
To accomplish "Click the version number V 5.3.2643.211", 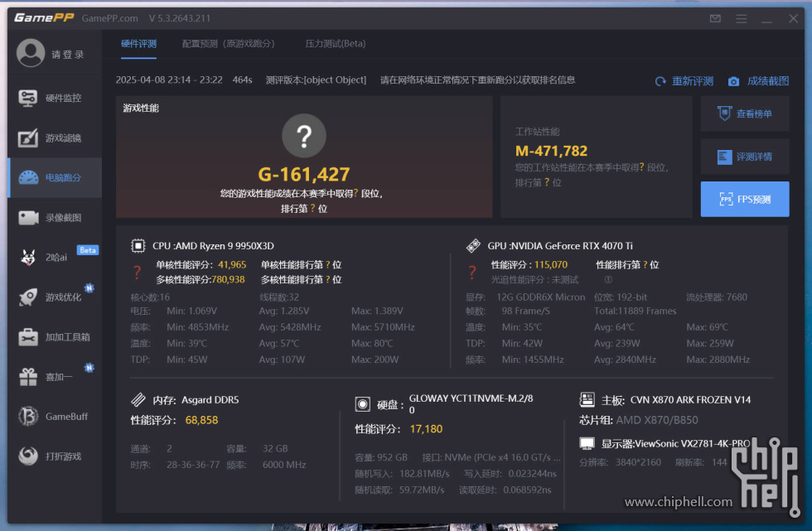I will pyautogui.click(x=180, y=18).
